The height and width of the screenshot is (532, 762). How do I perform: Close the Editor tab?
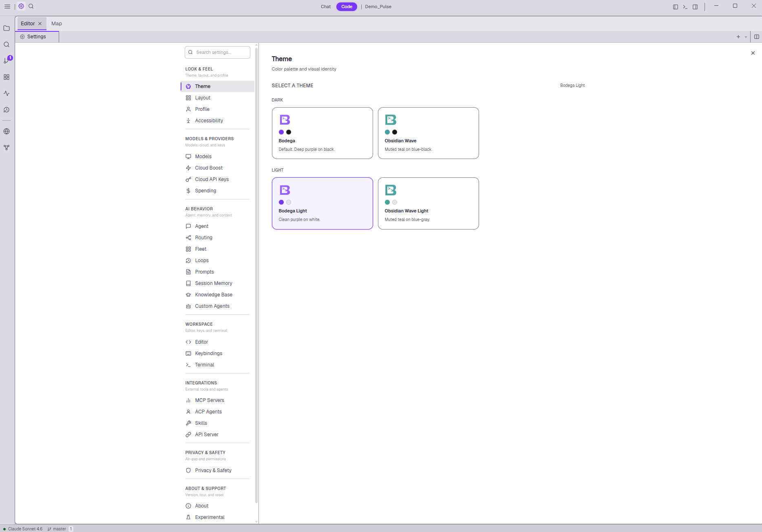(40, 24)
